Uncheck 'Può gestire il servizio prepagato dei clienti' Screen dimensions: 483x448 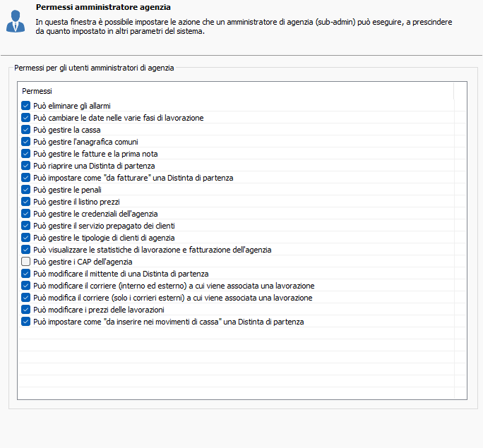(x=26, y=226)
